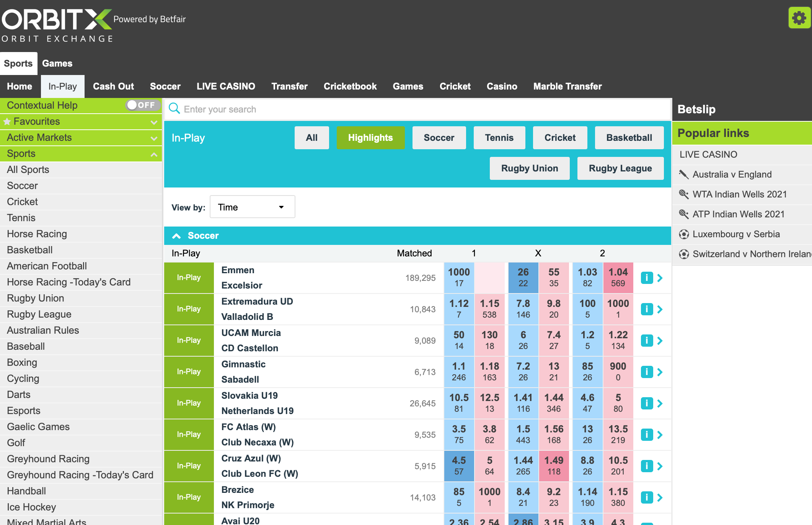This screenshot has height=525, width=812.
Task: Open info icon for Slovakia U19 match
Action: [x=647, y=403]
